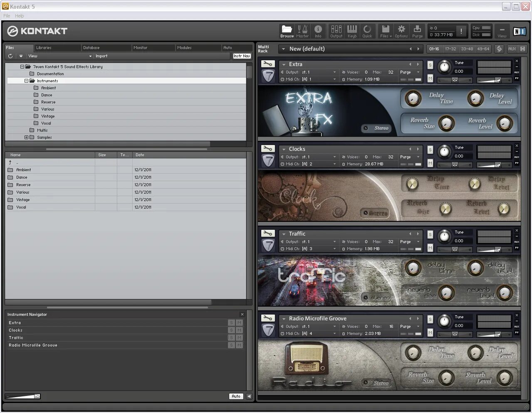Adjust the preview volume slider at bottom

[23, 396]
